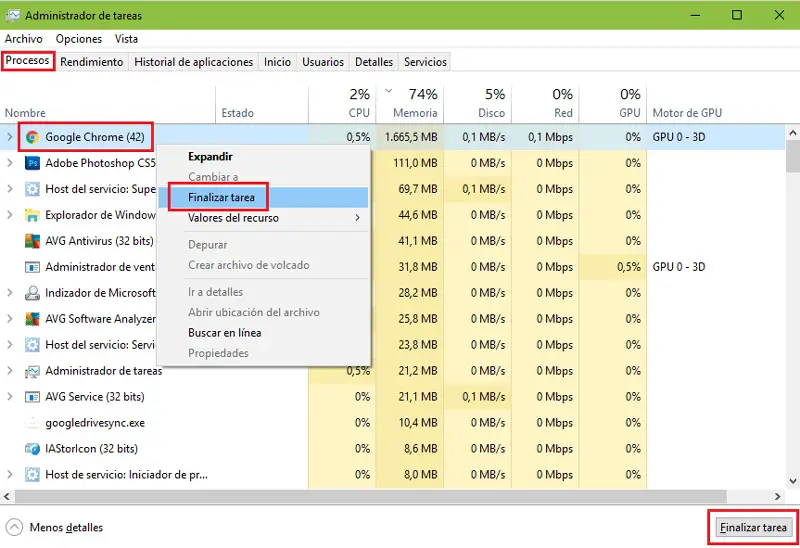Image resolution: width=800 pixels, height=548 pixels.
Task: Open the Archivo menu
Action: click(x=23, y=39)
